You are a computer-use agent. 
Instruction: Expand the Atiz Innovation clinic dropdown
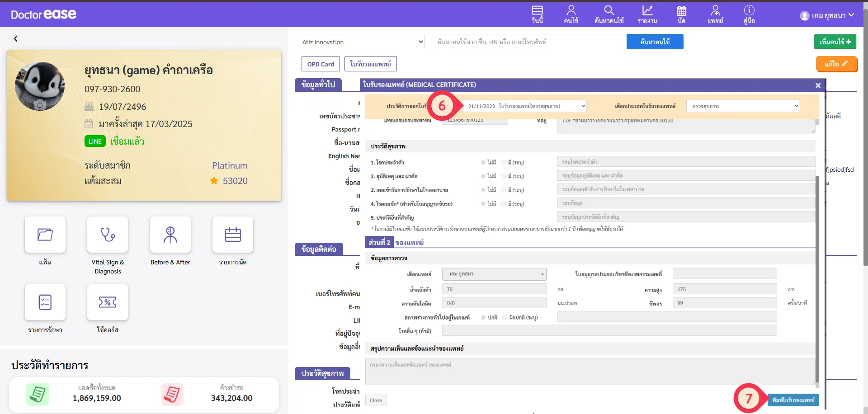pyautogui.click(x=360, y=42)
